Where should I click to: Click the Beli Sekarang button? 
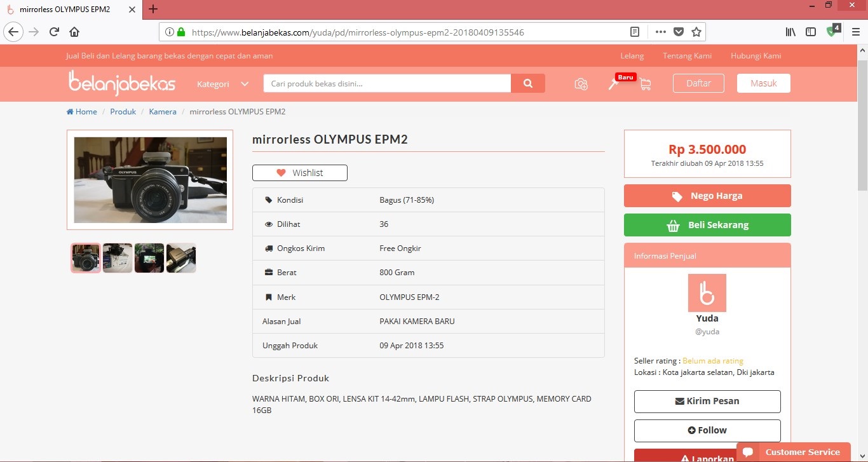(707, 225)
